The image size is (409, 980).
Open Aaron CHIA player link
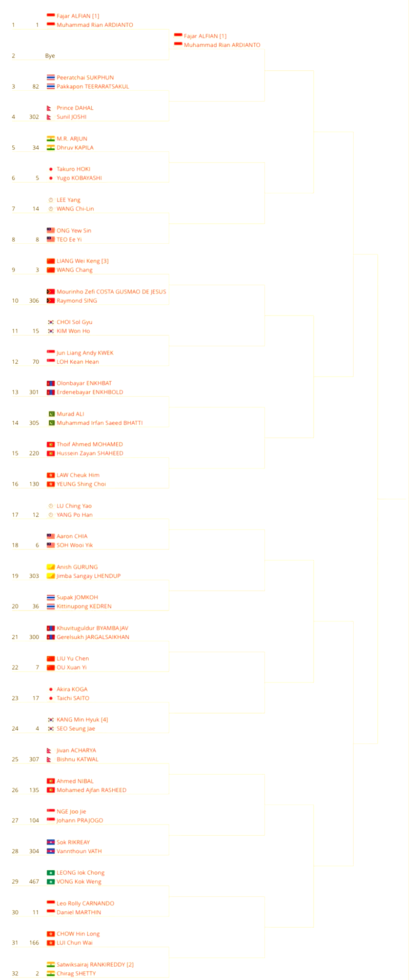72,536
